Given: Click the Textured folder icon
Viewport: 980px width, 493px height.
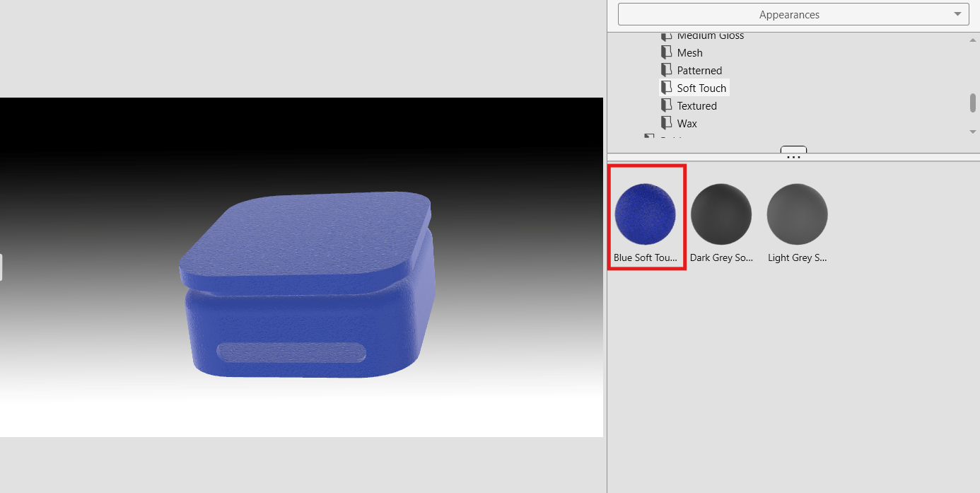Looking at the screenshot, I should pyautogui.click(x=666, y=105).
